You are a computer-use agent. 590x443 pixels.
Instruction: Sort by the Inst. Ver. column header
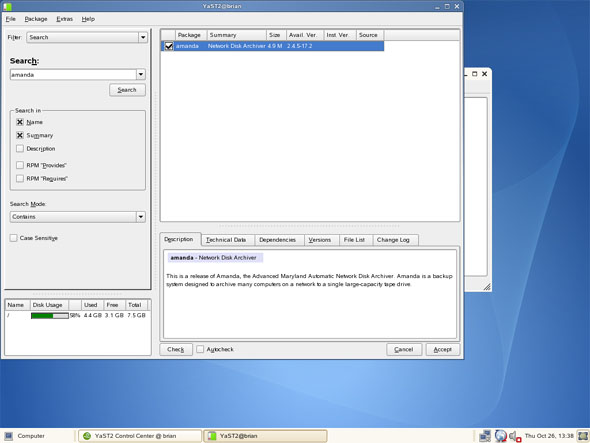[340, 35]
